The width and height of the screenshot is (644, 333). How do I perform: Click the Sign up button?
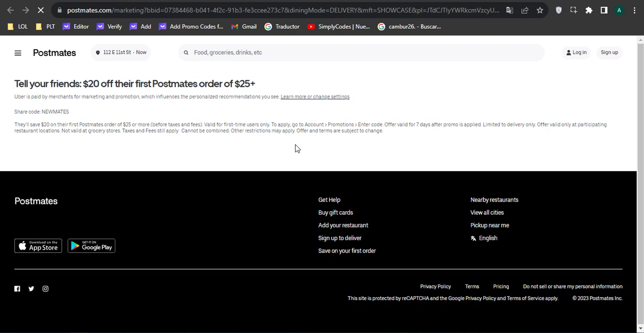pyautogui.click(x=609, y=52)
